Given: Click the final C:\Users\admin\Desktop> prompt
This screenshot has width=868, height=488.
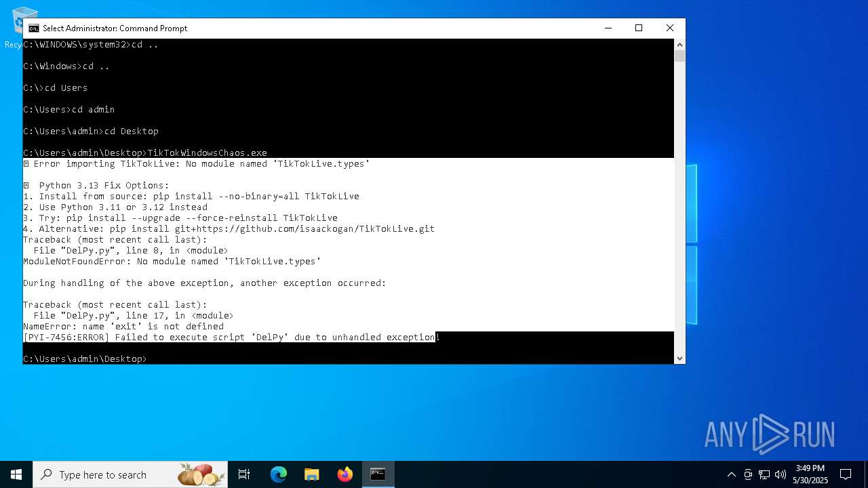Looking at the screenshot, I should (85, 359).
